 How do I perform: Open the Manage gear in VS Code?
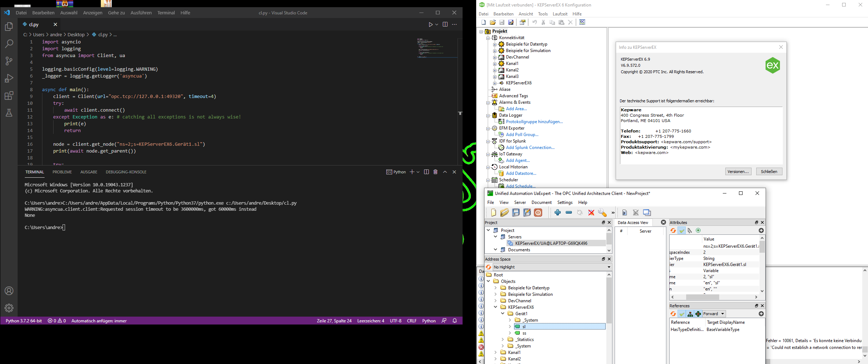(x=9, y=308)
